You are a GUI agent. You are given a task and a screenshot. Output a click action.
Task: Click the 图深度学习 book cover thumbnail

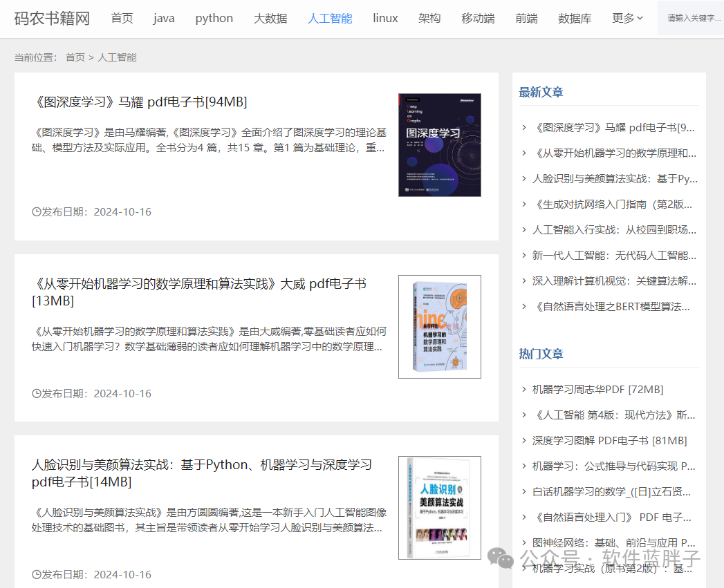(440, 145)
